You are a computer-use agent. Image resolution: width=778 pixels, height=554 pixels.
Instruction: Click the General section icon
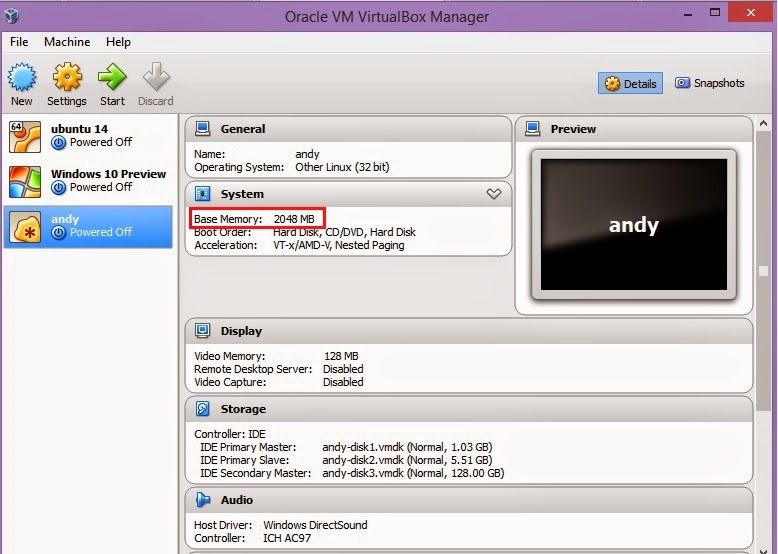click(x=202, y=129)
